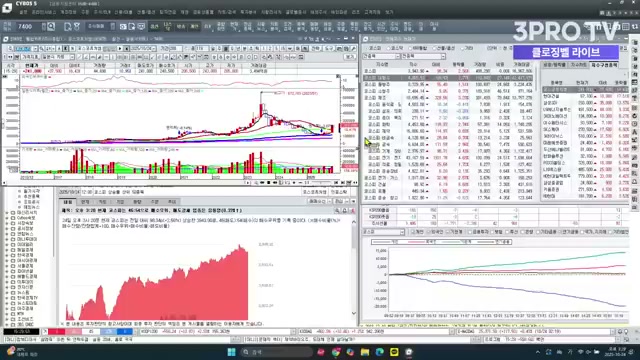Click the magnifier icon in the news headline bar
Viewport: 640px width, 360px height.
click(x=337, y=211)
